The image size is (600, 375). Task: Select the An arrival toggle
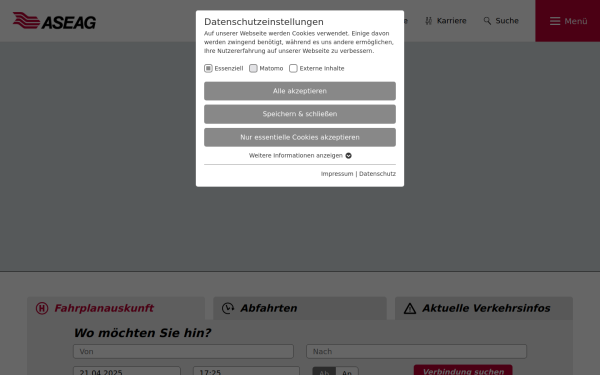(x=347, y=371)
